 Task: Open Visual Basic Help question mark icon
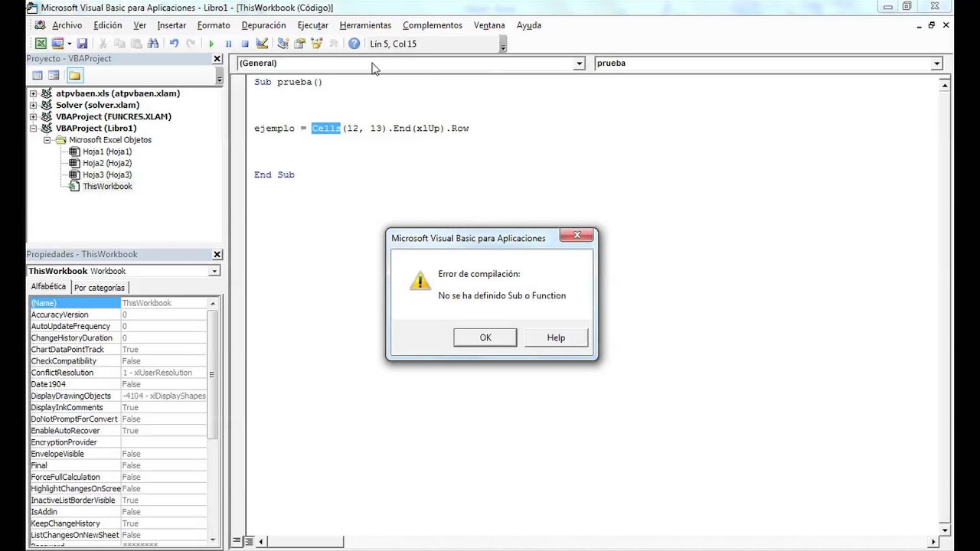pos(354,44)
